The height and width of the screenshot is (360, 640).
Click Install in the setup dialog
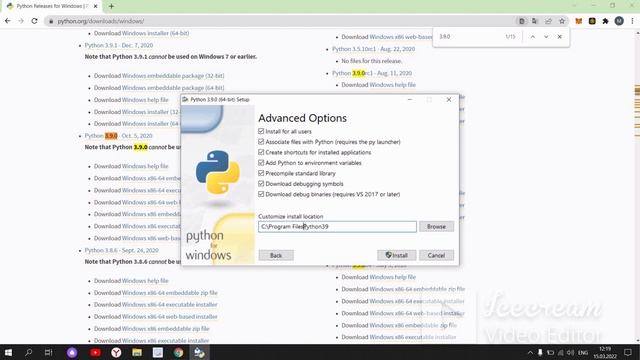(397, 255)
